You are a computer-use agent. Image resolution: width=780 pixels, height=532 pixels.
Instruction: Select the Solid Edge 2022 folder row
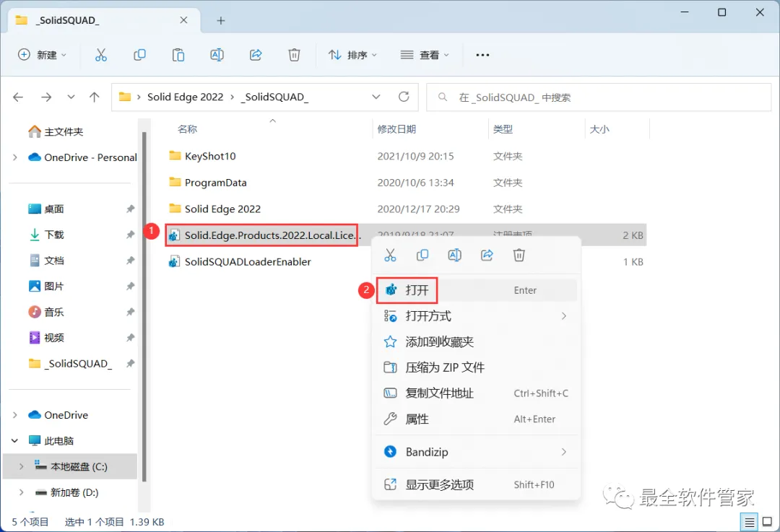405,209
